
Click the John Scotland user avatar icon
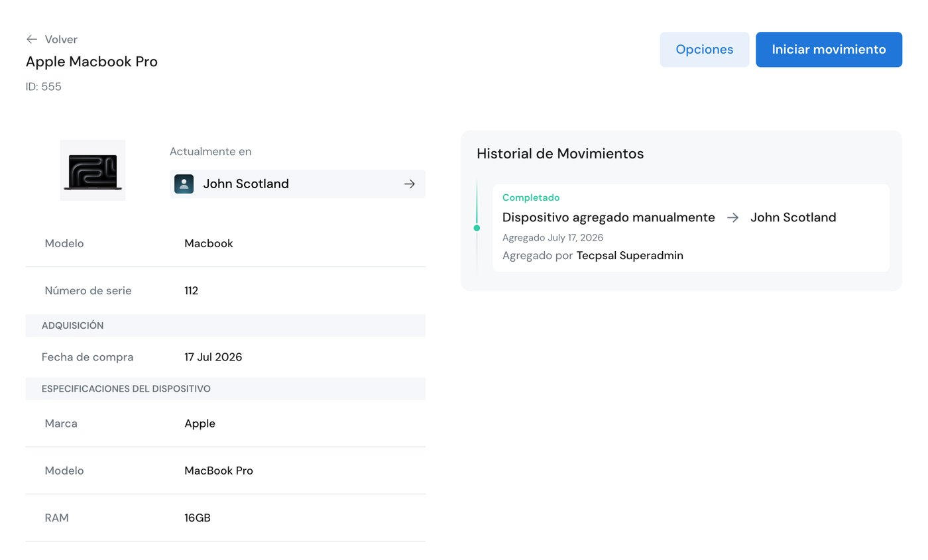click(184, 184)
